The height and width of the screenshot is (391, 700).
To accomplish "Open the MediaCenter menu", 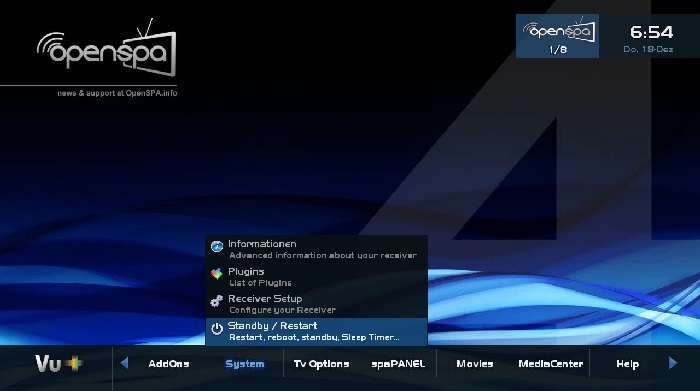I will click(x=550, y=364).
